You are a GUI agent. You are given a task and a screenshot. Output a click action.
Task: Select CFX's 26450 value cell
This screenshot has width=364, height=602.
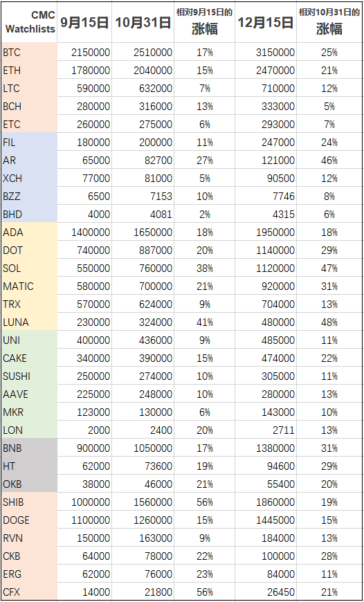pos(266,592)
